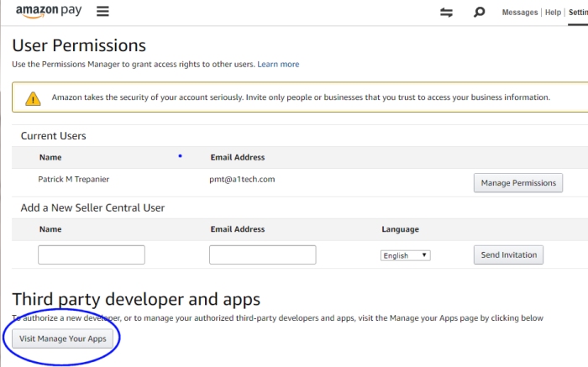This screenshot has width=588, height=367.
Task: Open the Settings menu in top bar
Action: pos(578,13)
